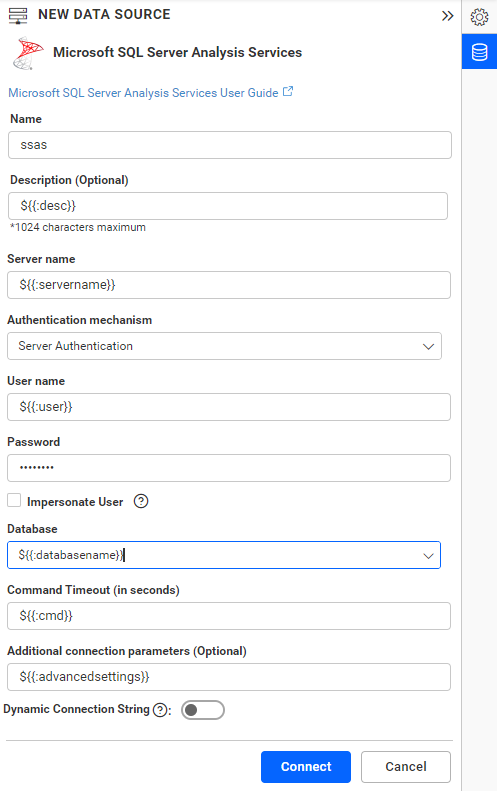Screen dimensions: 497x791
Task: Enable the Impersonate User checkbox
Action: click(x=14, y=500)
